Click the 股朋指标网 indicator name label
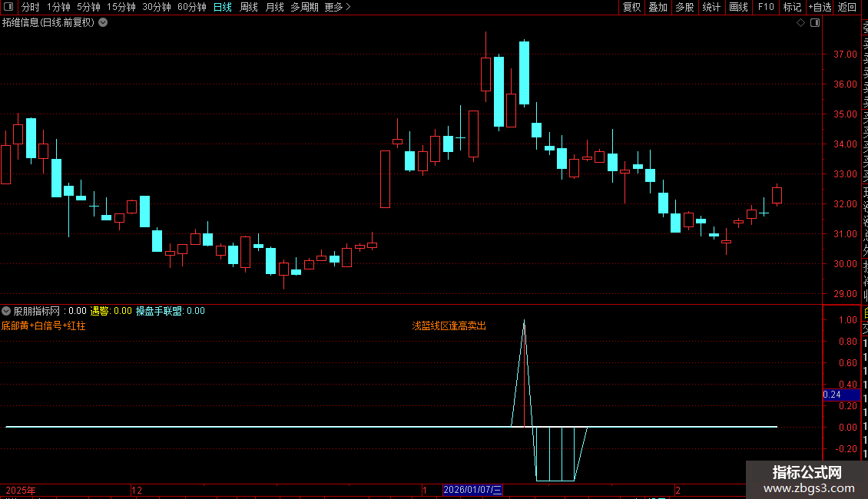The height and width of the screenshot is (499, 868). pyautogui.click(x=37, y=311)
